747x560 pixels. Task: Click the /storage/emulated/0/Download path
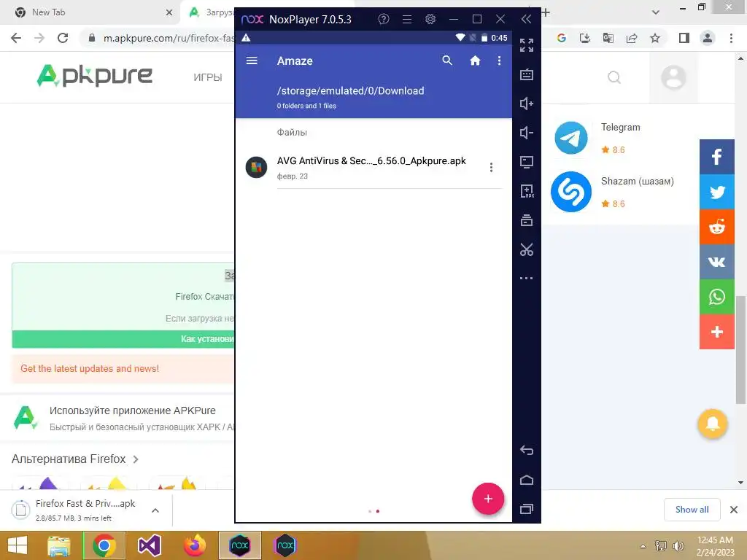[350, 91]
